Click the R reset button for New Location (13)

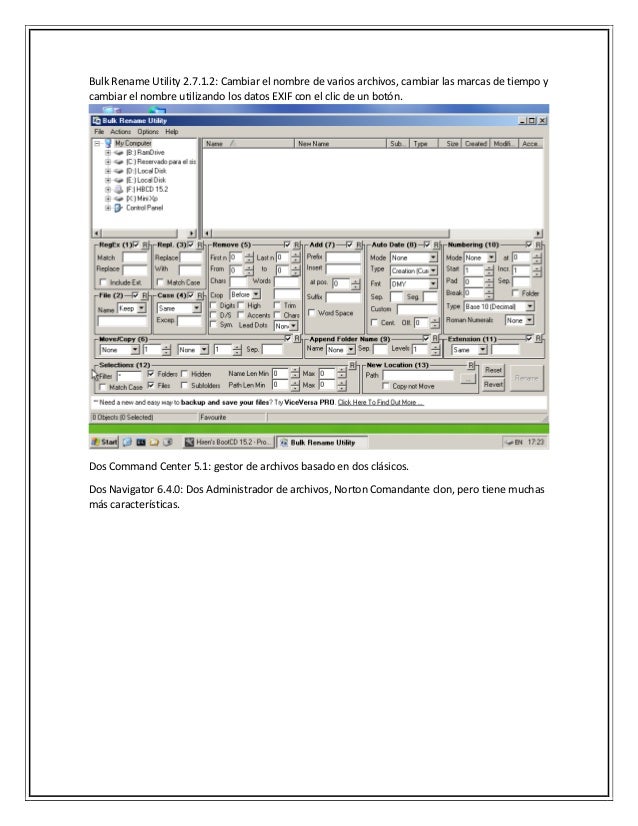click(x=471, y=365)
